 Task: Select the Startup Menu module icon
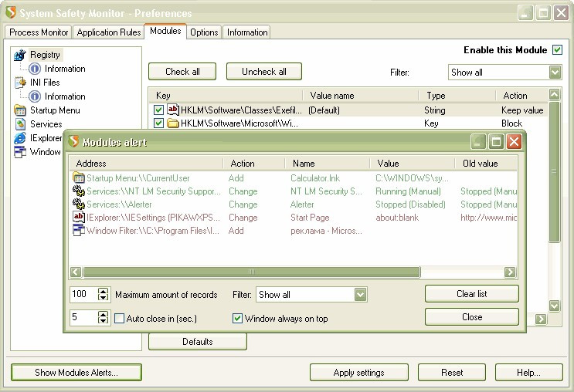coord(20,110)
